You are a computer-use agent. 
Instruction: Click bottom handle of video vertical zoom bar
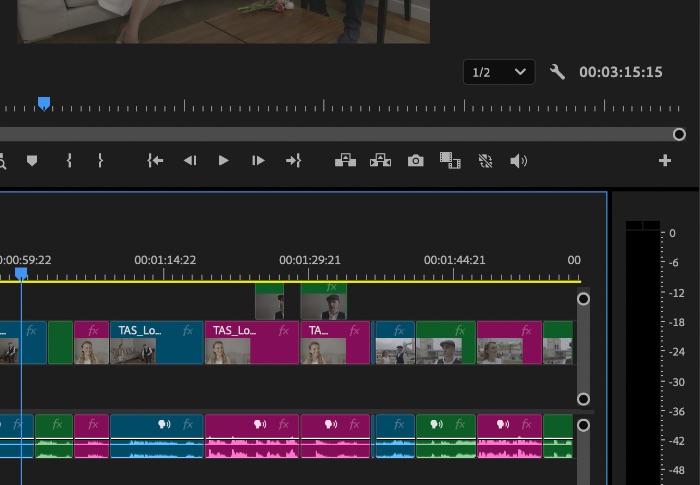tap(583, 399)
